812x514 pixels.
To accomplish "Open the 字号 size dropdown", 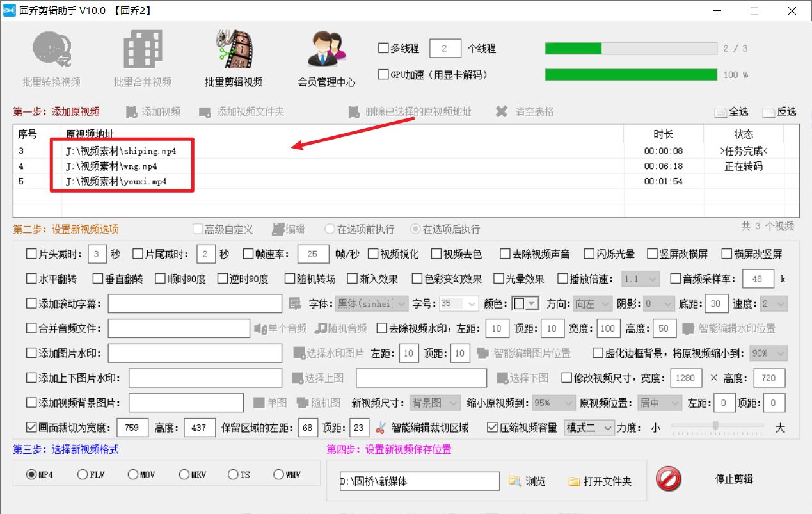I will click(x=458, y=303).
